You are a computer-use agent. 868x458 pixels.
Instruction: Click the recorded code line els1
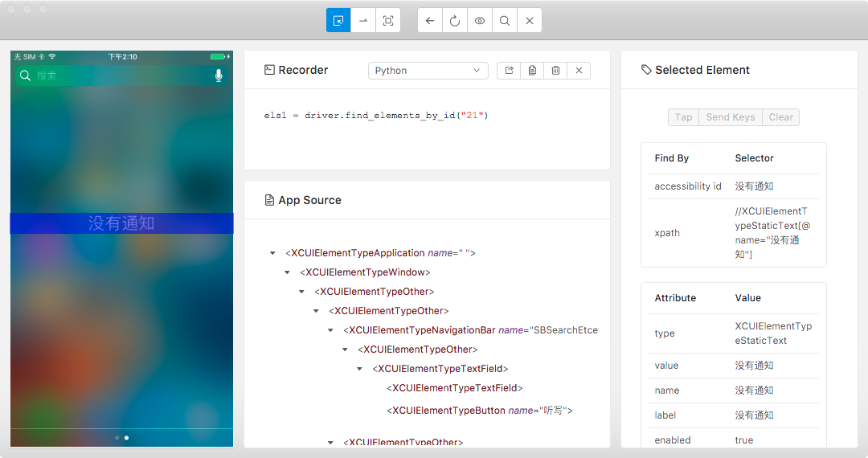pos(376,116)
